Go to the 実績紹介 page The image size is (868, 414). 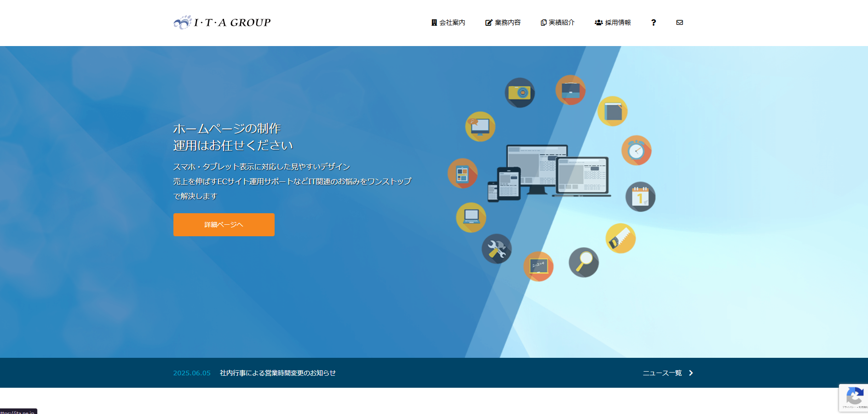point(558,23)
